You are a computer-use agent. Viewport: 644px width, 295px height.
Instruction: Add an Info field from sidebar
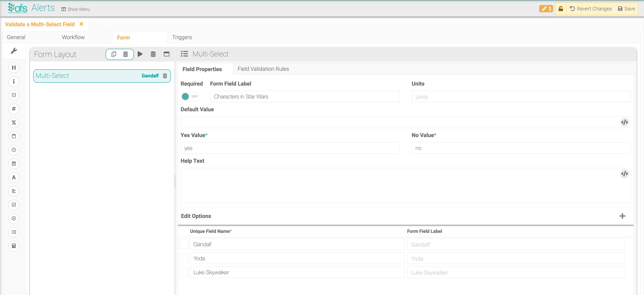(x=14, y=81)
